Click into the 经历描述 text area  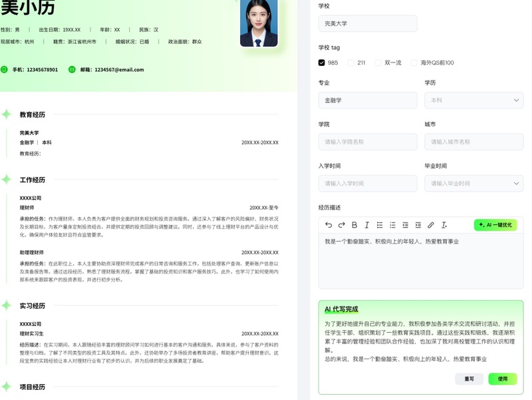421,261
